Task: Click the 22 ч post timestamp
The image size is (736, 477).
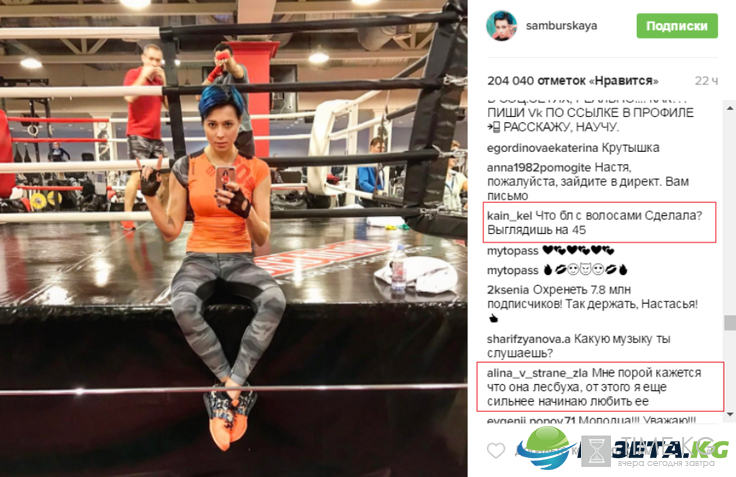Action: pyautogui.click(x=706, y=81)
